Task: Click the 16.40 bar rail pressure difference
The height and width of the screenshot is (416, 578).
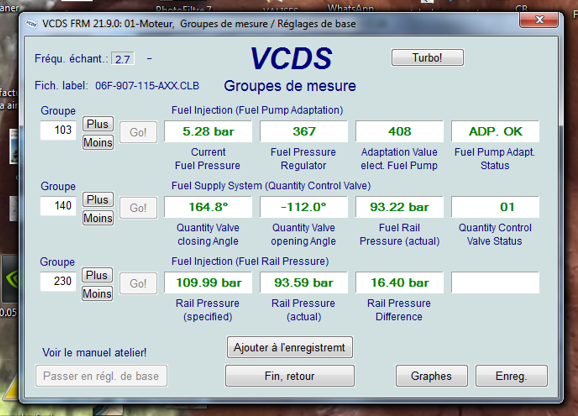Action: [x=400, y=283]
